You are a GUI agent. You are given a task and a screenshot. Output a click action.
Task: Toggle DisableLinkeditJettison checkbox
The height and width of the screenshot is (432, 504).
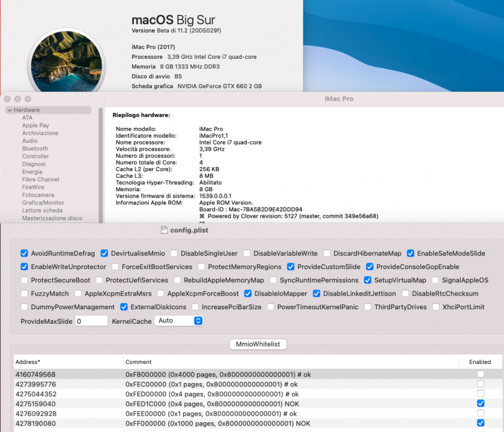(x=317, y=294)
